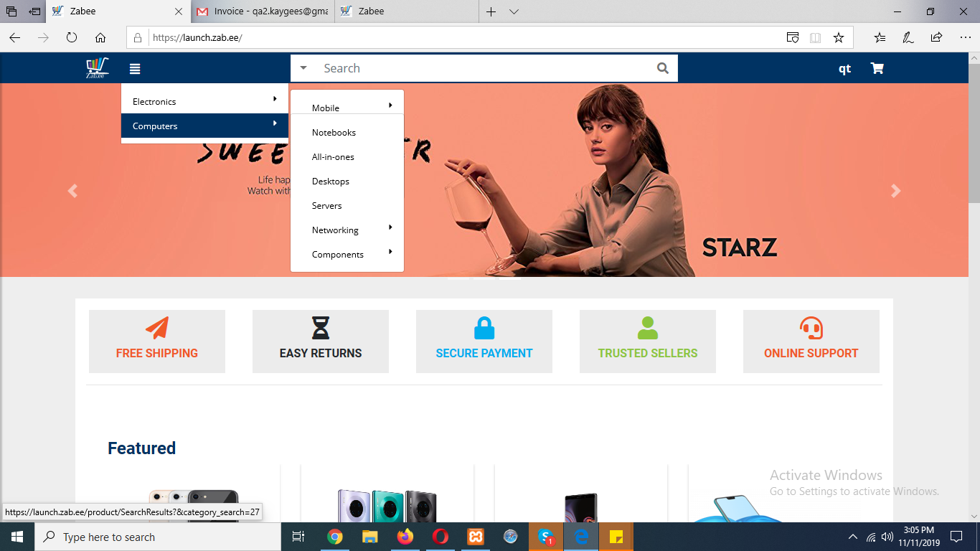
Task: Open the Windows Start menu
Action: click(17, 537)
